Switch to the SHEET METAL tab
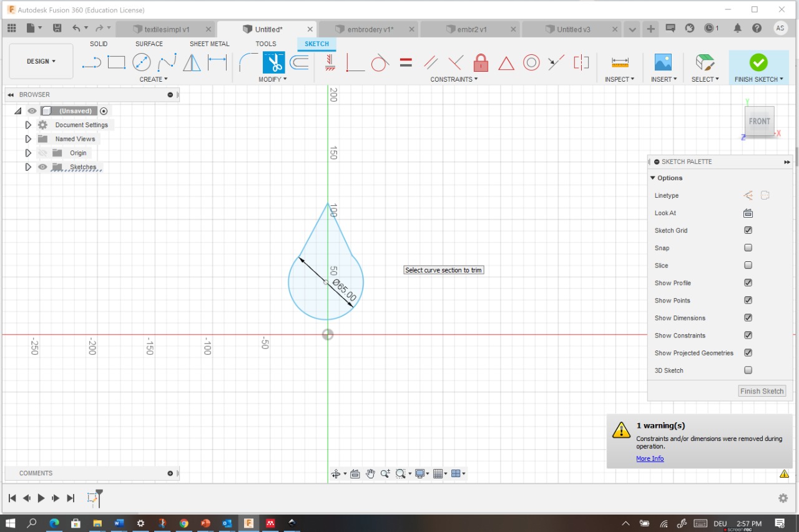799x532 pixels. (210, 44)
